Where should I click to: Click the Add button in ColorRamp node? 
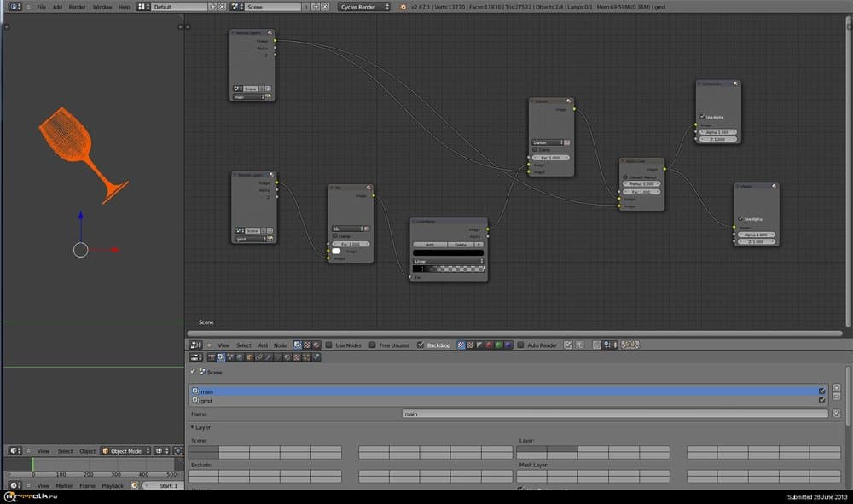(429, 244)
